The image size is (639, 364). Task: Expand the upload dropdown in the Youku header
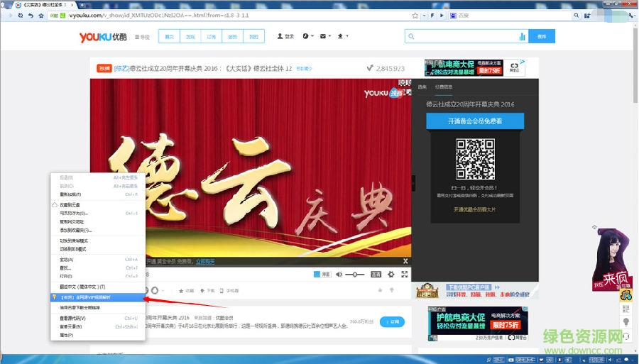[x=343, y=36]
